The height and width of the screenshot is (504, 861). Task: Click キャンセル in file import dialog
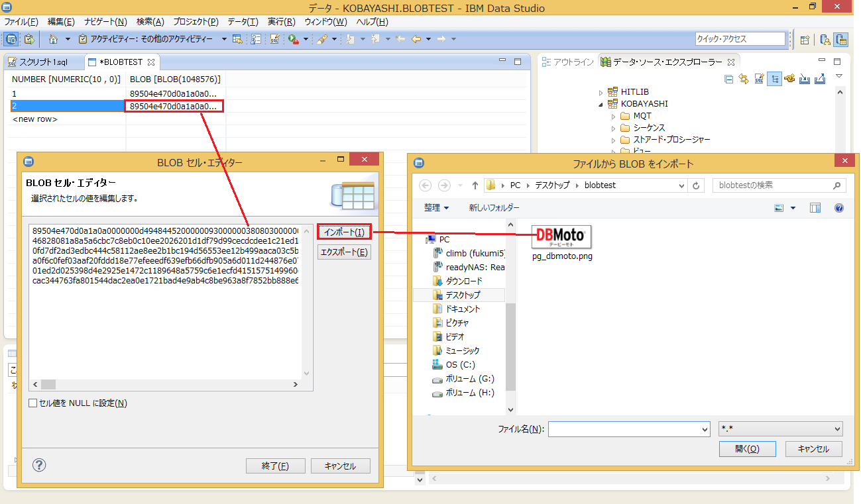tap(813, 449)
